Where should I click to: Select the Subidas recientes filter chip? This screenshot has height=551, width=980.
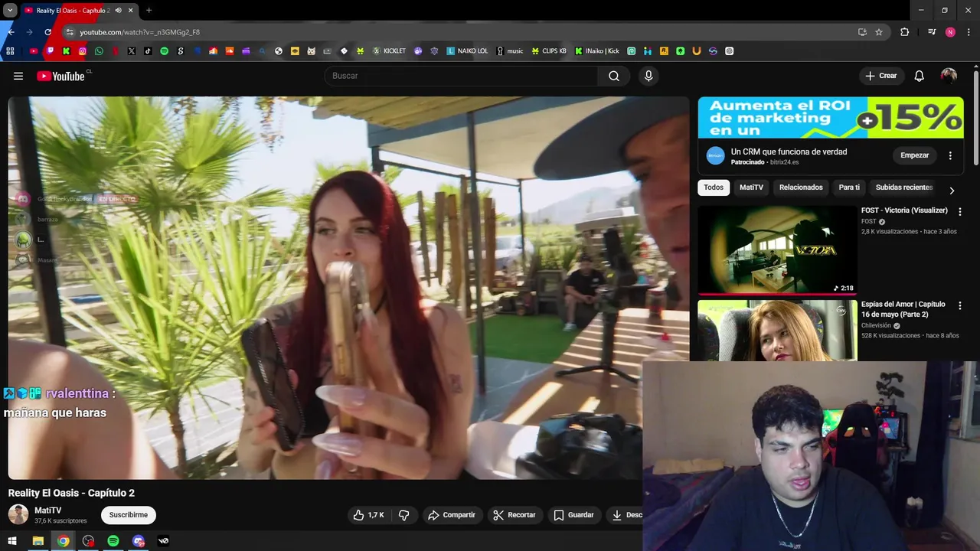tap(903, 187)
